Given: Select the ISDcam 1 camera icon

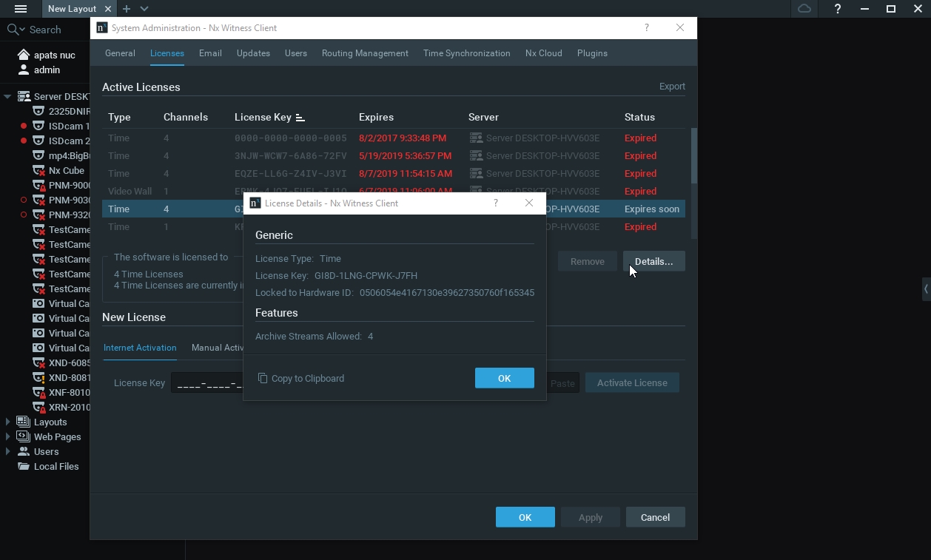Looking at the screenshot, I should coord(38,126).
